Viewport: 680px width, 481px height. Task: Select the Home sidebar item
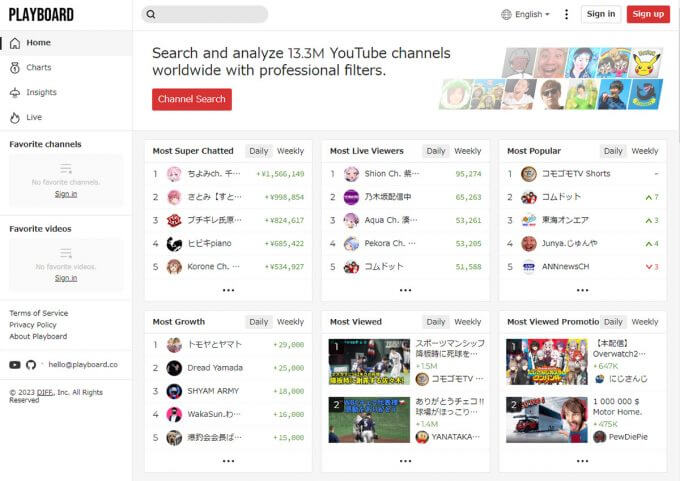coord(39,43)
